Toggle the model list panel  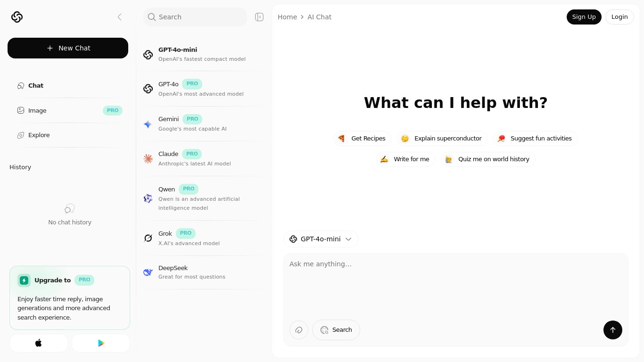pyautogui.click(x=259, y=17)
